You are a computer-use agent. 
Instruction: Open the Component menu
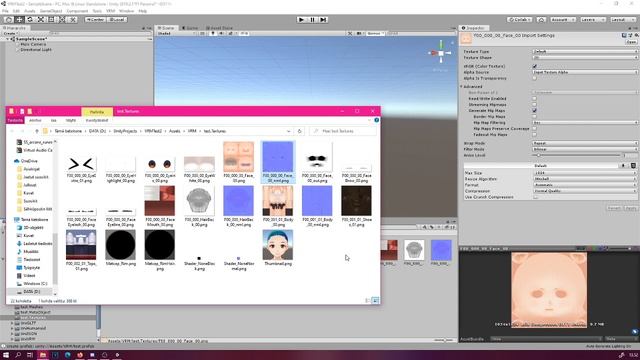(77, 11)
